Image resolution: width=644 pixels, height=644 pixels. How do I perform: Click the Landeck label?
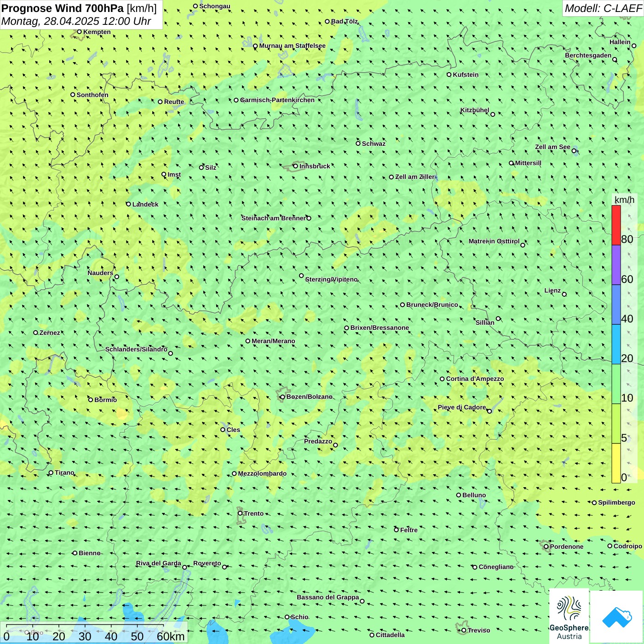tap(145, 204)
